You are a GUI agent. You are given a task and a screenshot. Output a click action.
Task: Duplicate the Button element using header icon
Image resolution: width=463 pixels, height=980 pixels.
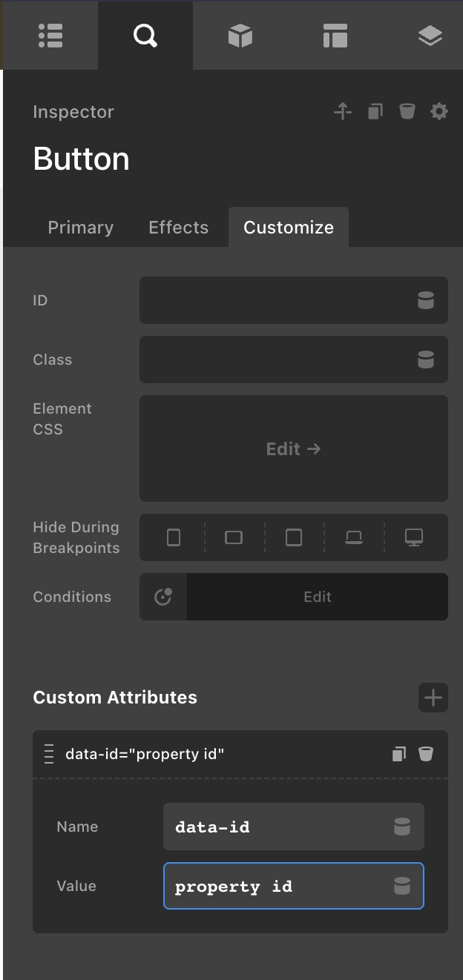coord(375,112)
